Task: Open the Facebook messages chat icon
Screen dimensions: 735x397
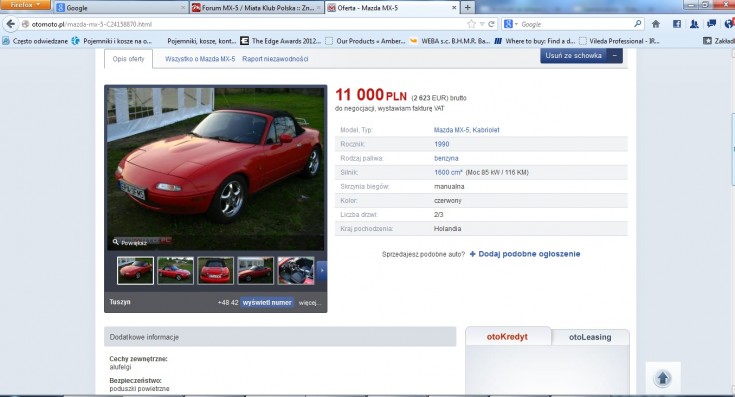Action: pyautogui.click(x=712, y=23)
